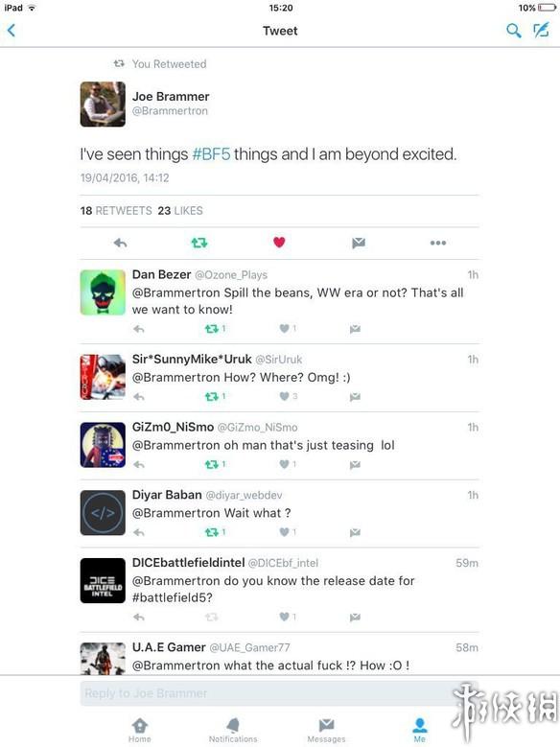Reply to Joe Brammer's main tweet
560x747 pixels.
(120, 243)
